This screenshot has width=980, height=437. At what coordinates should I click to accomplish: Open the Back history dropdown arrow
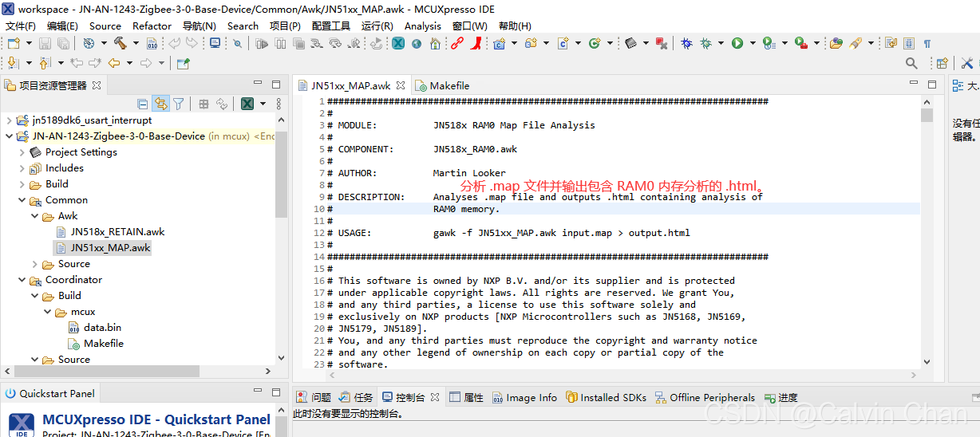tap(129, 63)
